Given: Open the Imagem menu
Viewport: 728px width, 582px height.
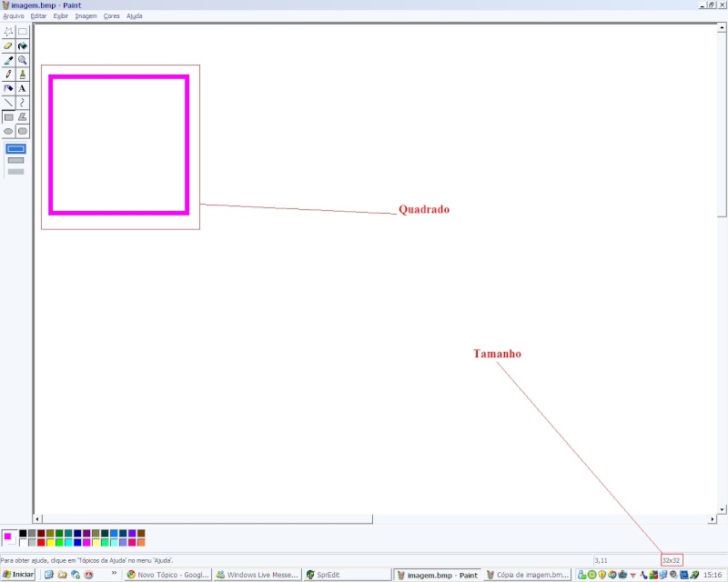Looking at the screenshot, I should pos(86,16).
